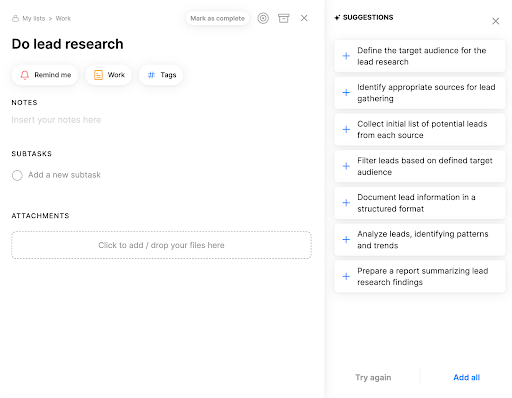Screen dimensions: 512x398
Task: Click the sparkle icon next to Suggestions
Action: pos(337,18)
